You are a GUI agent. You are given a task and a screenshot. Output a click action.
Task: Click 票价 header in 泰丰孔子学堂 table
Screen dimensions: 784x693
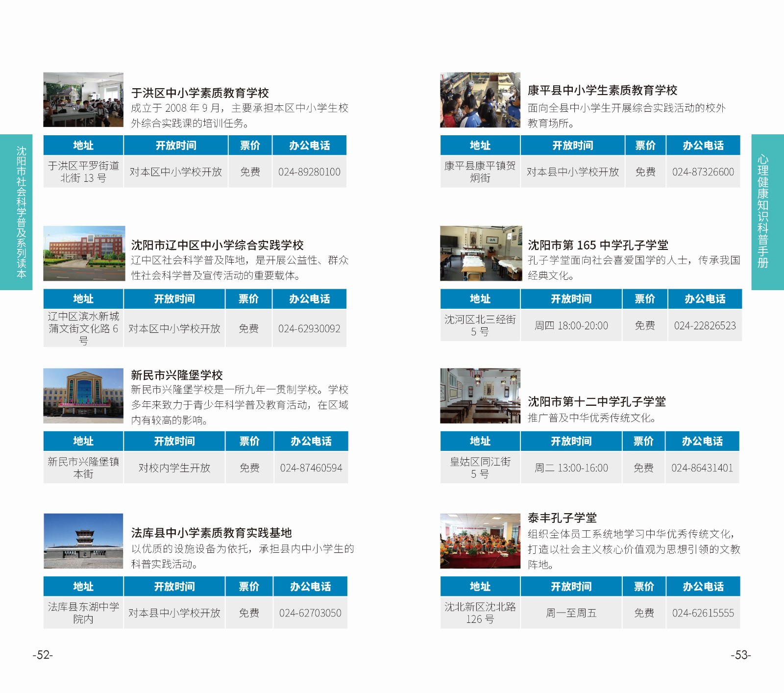[644, 587]
